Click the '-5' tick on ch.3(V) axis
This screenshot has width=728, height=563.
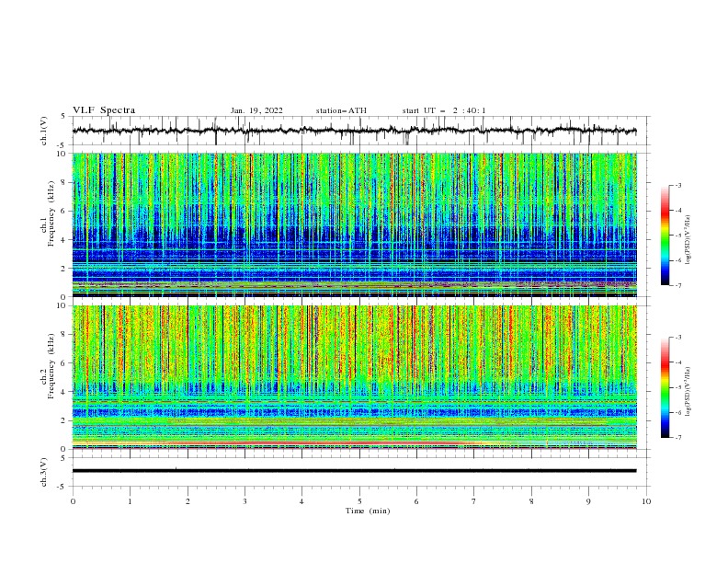[63, 487]
